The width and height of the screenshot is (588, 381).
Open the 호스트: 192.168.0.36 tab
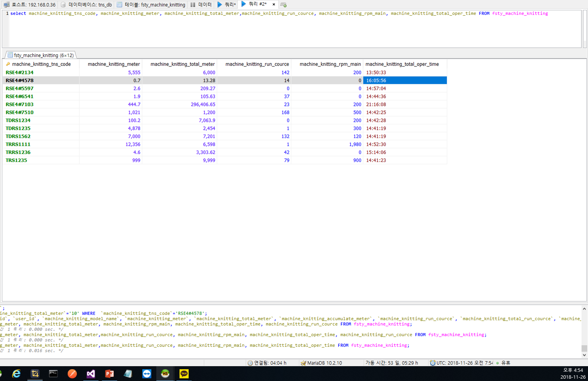(x=30, y=5)
